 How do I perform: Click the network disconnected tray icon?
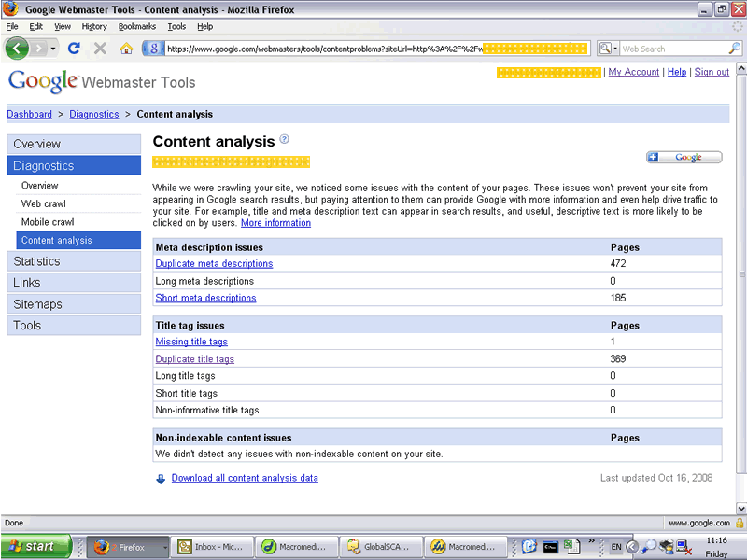pos(684,548)
